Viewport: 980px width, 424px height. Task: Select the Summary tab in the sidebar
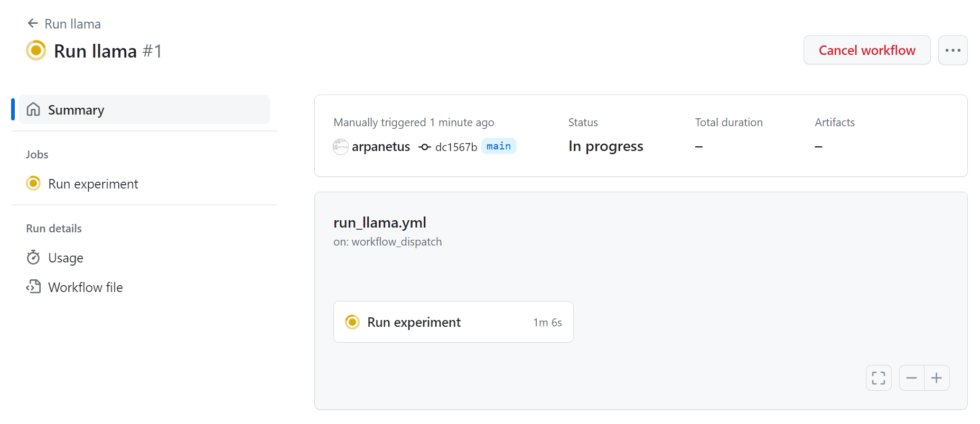(144, 109)
